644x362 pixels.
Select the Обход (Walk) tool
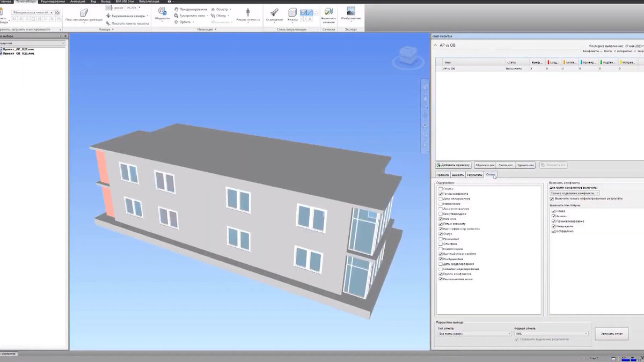click(221, 16)
